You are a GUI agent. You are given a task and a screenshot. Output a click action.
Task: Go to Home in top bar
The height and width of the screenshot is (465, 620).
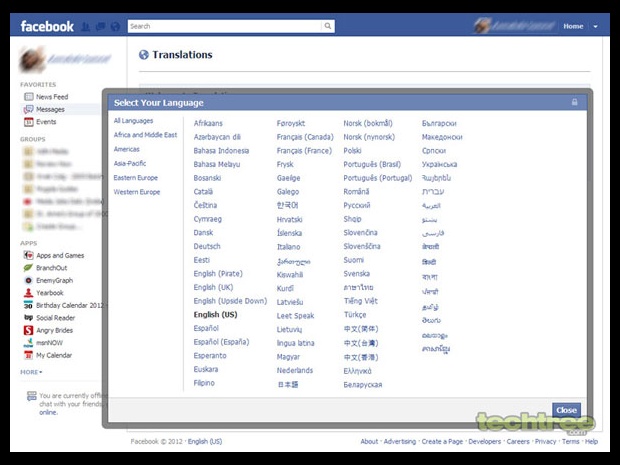tap(573, 26)
